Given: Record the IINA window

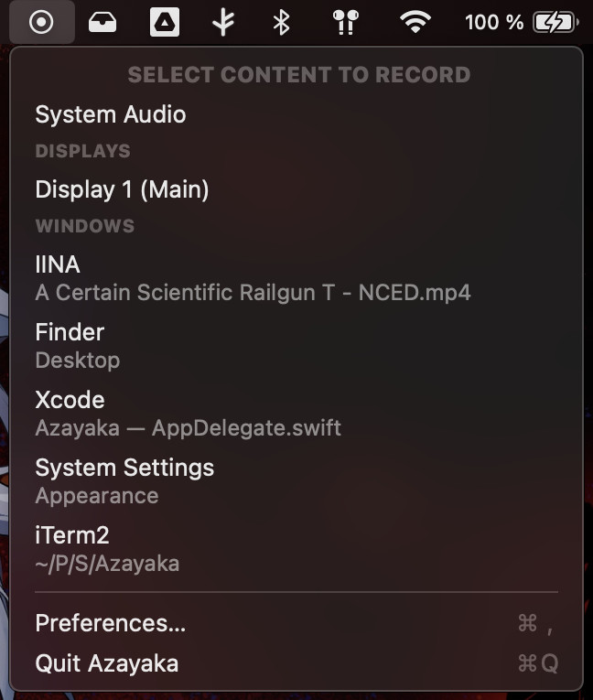Looking at the screenshot, I should coord(296,278).
